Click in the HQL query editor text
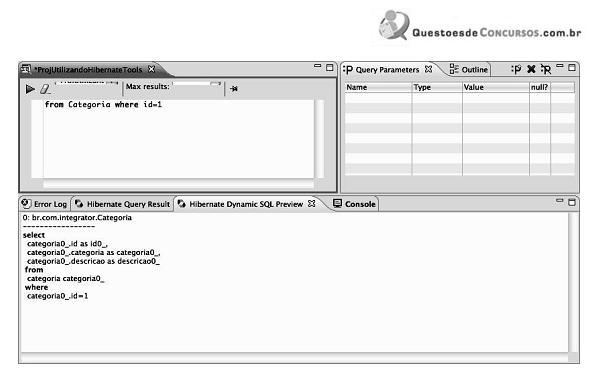This screenshot has height=369, width=592. (x=103, y=104)
